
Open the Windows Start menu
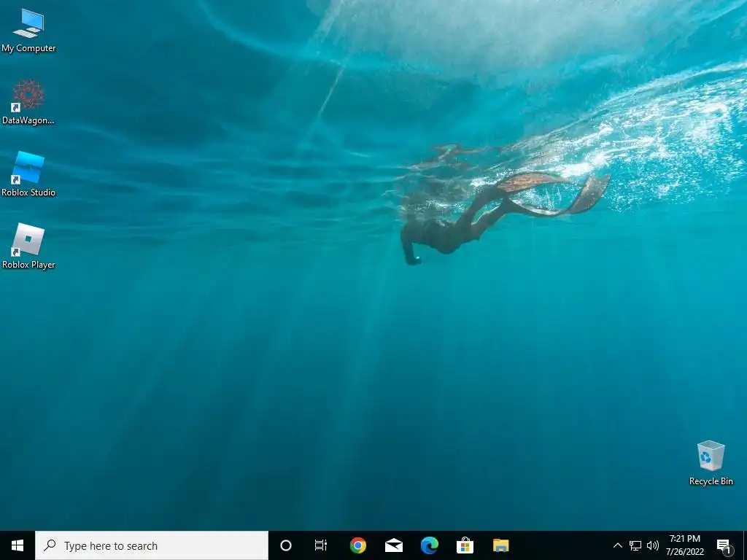(x=18, y=545)
